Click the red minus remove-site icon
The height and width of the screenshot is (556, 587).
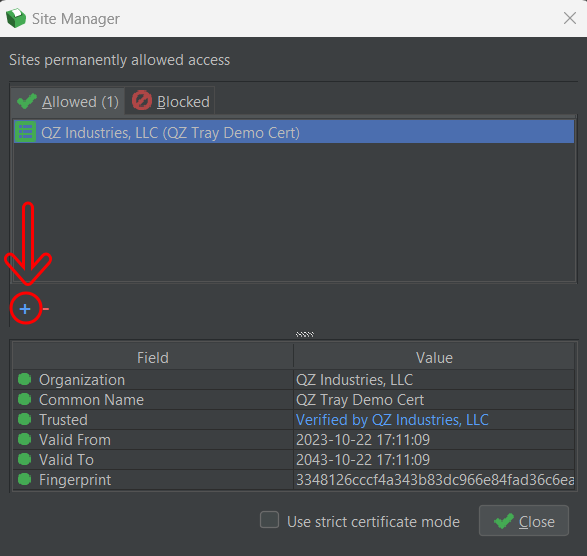pos(46,309)
